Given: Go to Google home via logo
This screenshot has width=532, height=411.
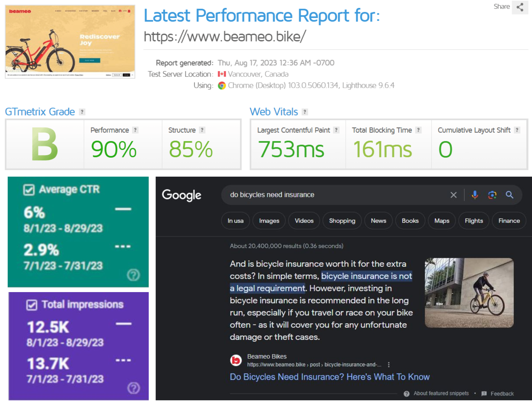Looking at the screenshot, I should tap(182, 196).
